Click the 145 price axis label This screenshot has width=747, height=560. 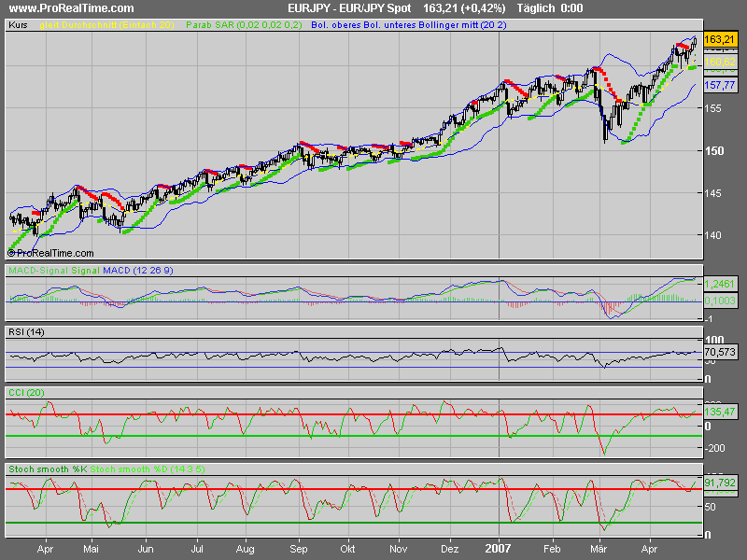pos(713,193)
